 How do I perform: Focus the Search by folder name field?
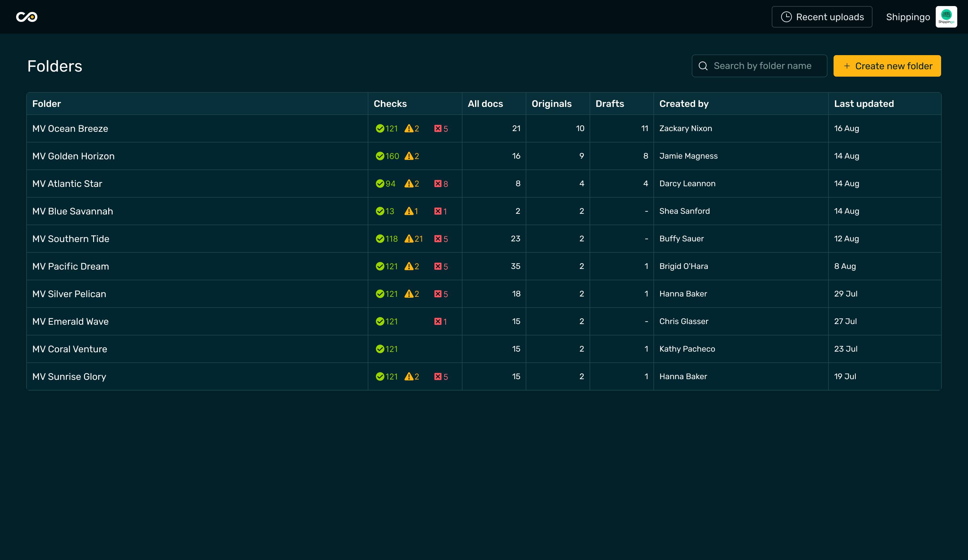click(763, 66)
